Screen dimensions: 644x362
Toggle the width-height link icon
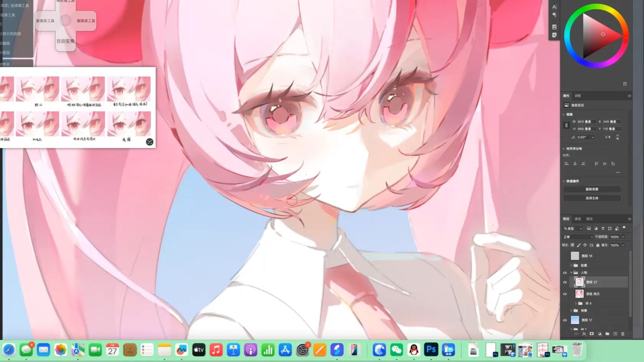(566, 125)
